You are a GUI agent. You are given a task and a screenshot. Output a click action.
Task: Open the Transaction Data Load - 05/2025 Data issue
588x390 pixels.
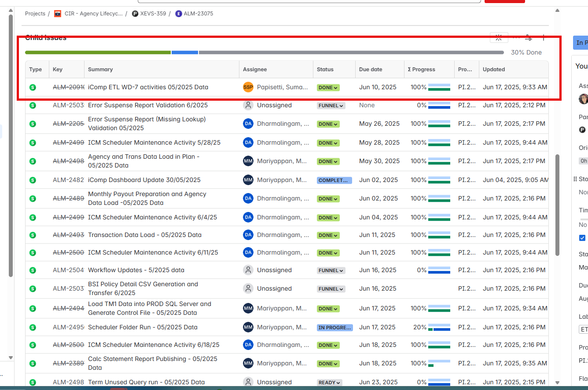(145, 235)
